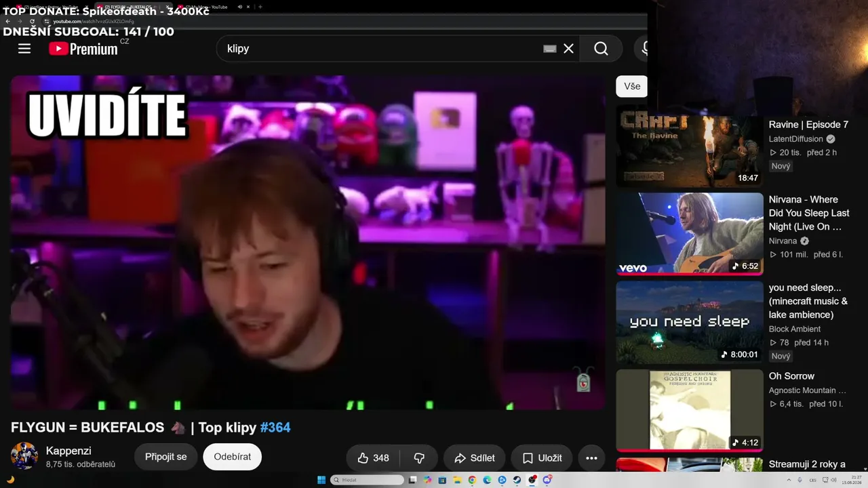868x488 pixels.
Task: Close the FLYGUN = BUKEFALOS tab
Action: [169, 7]
